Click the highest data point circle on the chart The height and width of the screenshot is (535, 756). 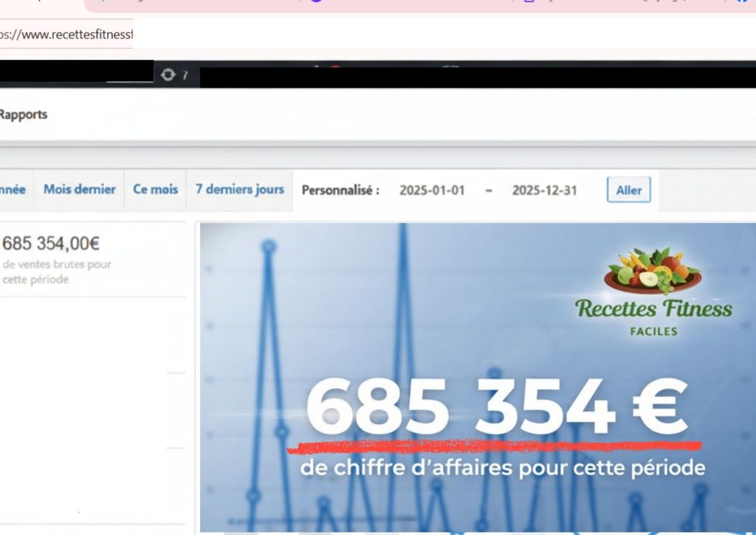point(269,245)
